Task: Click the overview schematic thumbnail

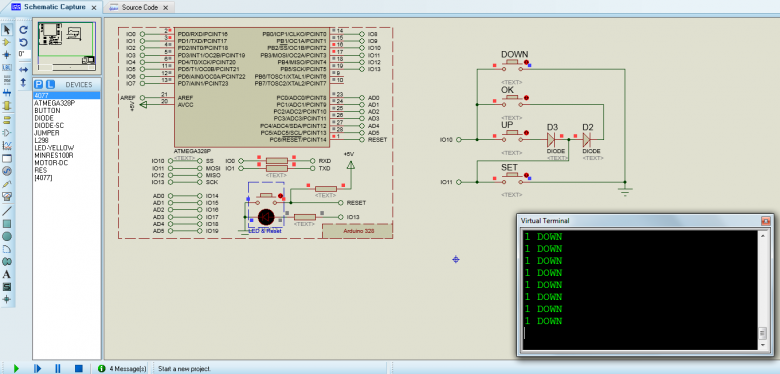Action: tap(67, 46)
